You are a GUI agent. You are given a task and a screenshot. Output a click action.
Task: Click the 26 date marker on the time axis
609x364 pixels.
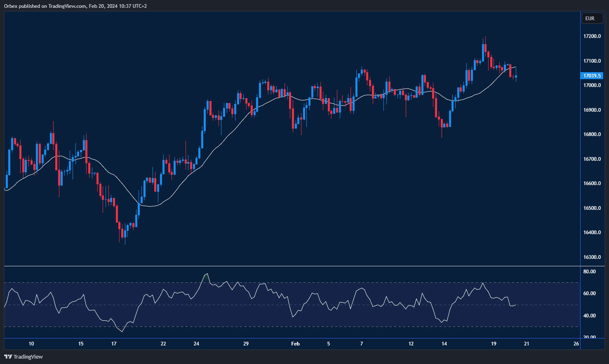pos(576,344)
